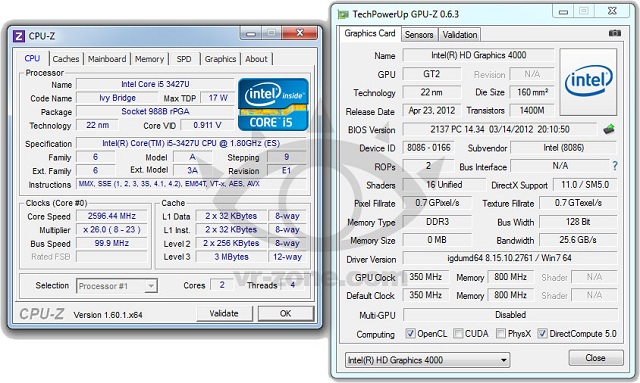Image resolution: width=640 pixels, height=383 pixels.
Task: Click the OK button in CPU-Z
Action: [286, 313]
